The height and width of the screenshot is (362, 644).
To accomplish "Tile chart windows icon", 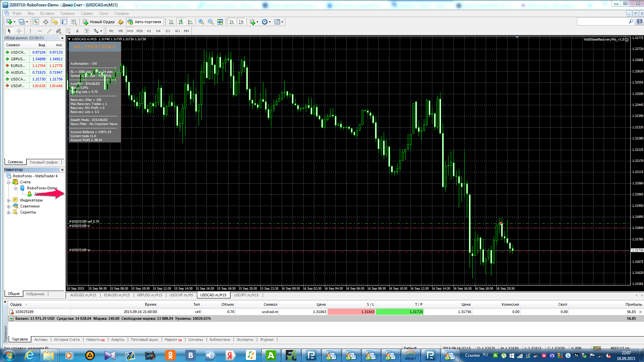I will coord(220,22).
